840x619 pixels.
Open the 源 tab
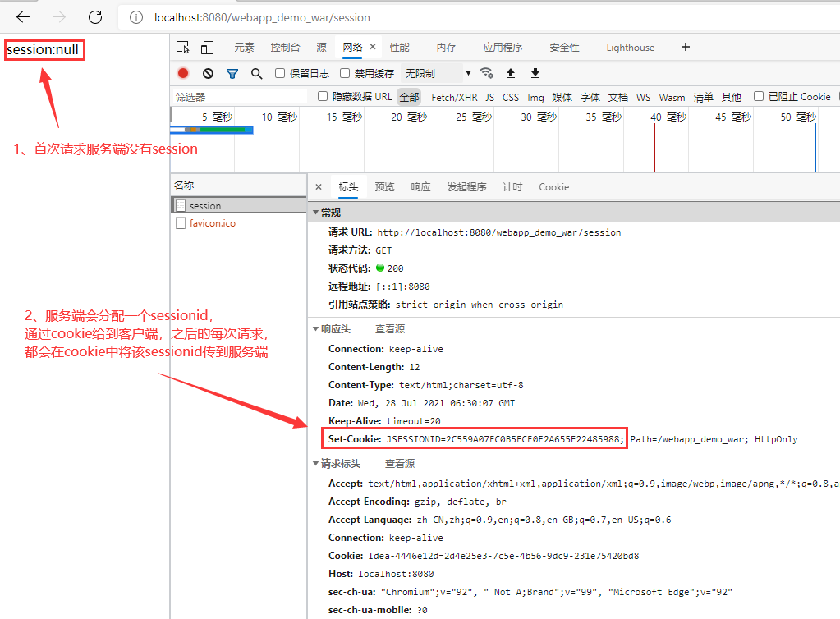[x=321, y=47]
